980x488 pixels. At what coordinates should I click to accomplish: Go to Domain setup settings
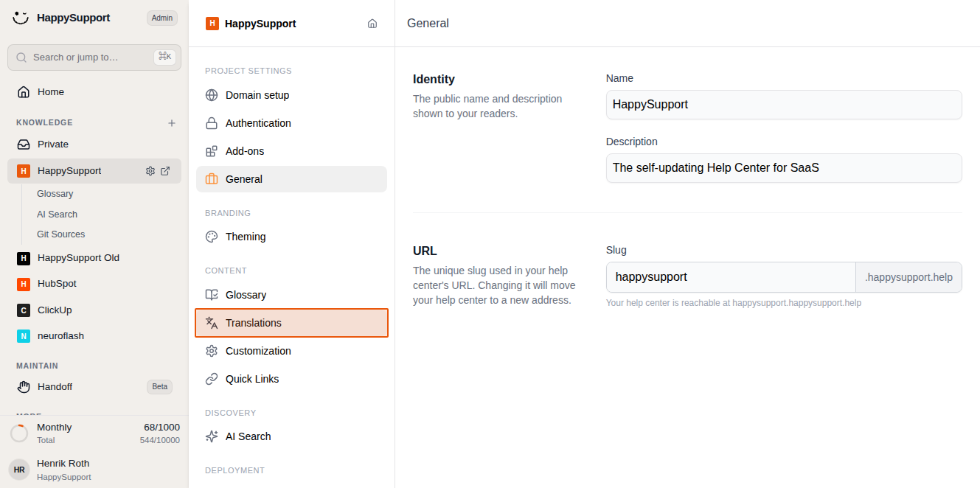pos(291,95)
